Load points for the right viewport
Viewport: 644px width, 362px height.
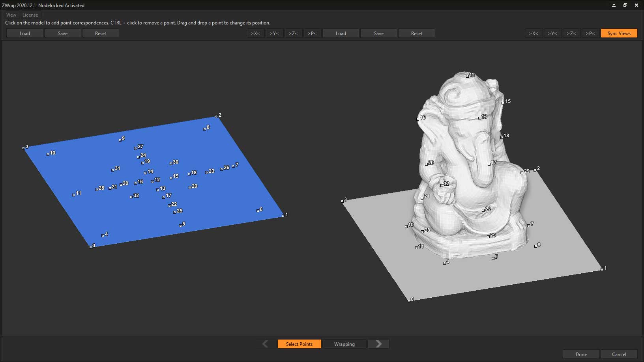point(341,34)
